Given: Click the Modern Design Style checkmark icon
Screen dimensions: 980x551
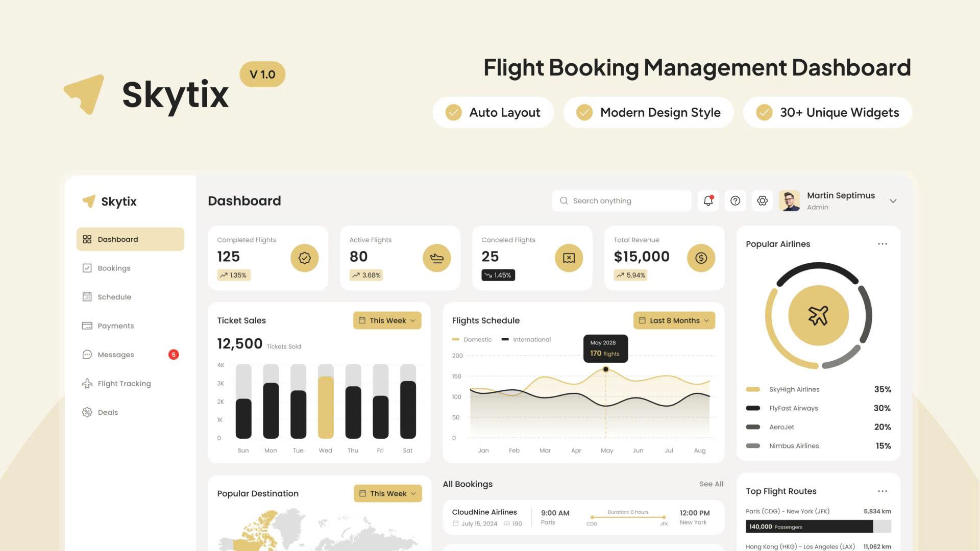Looking at the screenshot, I should [x=584, y=112].
